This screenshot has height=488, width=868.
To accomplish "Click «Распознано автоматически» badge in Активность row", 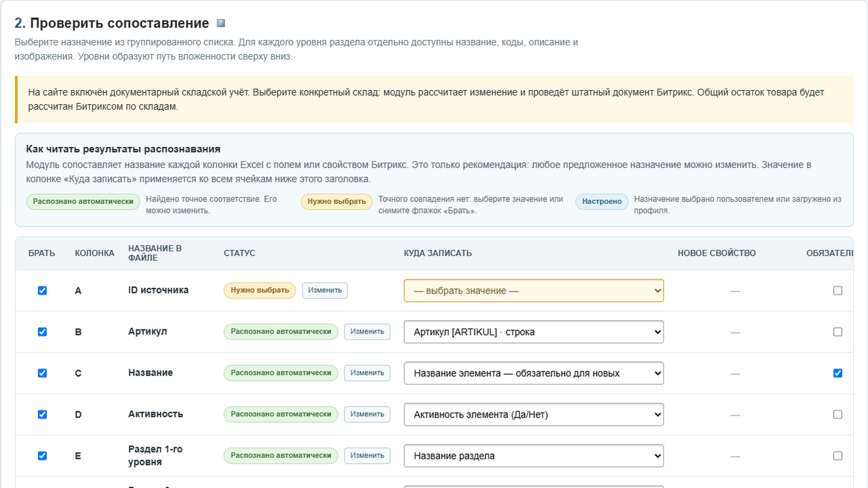I will pos(281,414).
